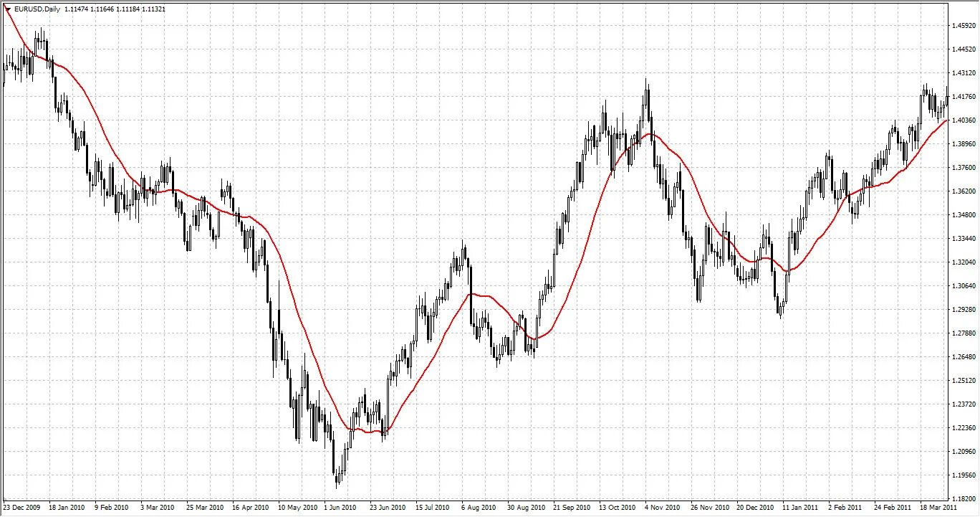Click the 3 Mar 2010 date label
The height and width of the screenshot is (517, 980).
(157, 508)
